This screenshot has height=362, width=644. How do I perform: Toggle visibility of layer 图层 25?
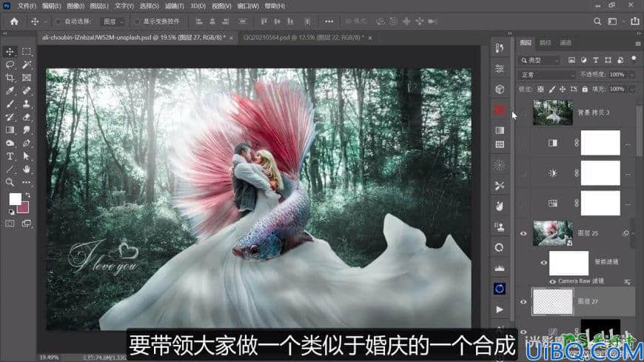pyautogui.click(x=523, y=233)
